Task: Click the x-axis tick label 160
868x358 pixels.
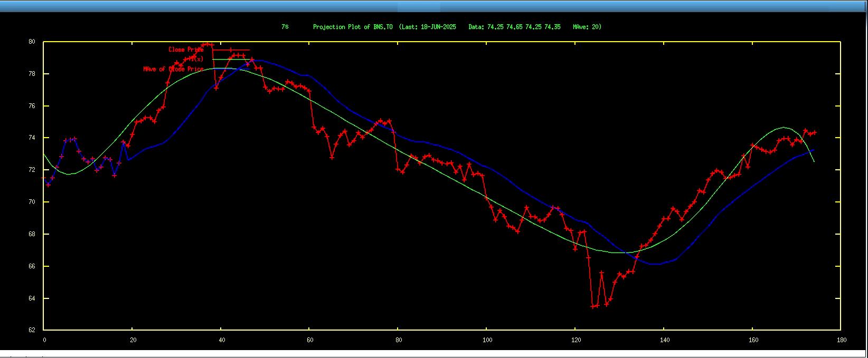Action: click(753, 340)
